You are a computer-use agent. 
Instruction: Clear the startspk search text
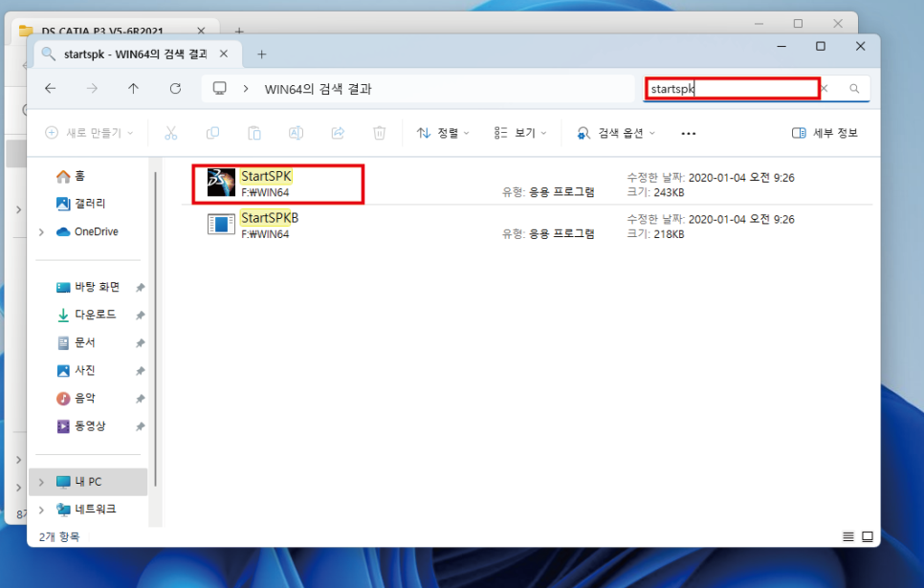(x=825, y=88)
